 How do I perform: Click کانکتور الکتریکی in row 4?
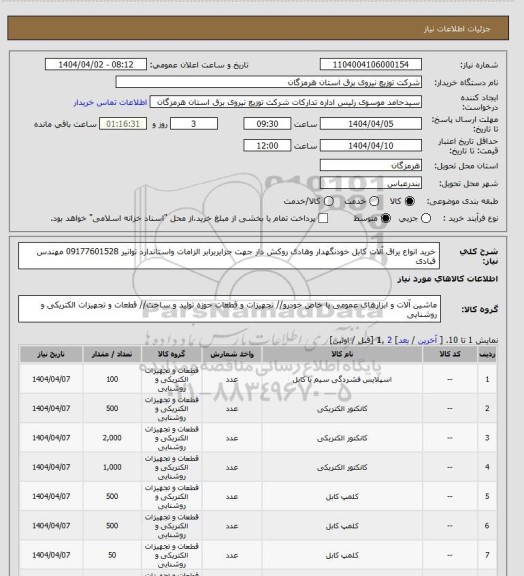[342, 467]
